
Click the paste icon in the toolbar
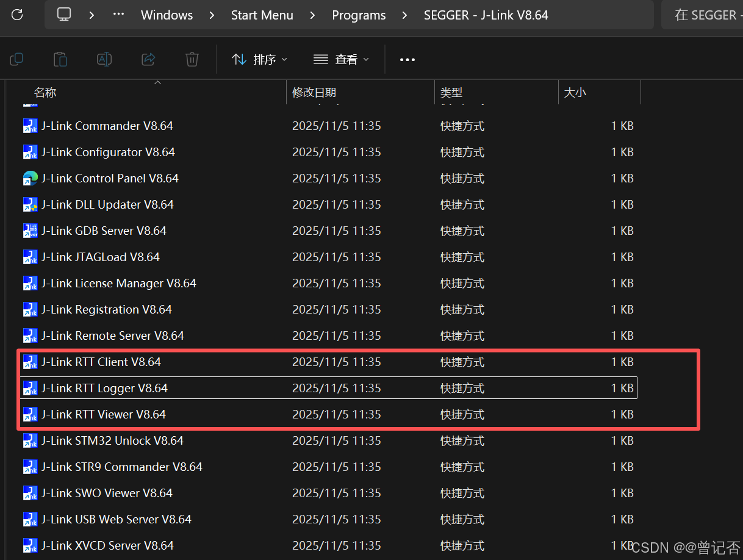60,59
